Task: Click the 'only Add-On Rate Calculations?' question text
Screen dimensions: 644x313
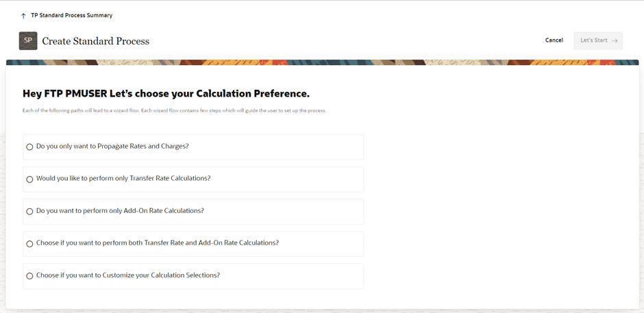Action: coord(120,211)
